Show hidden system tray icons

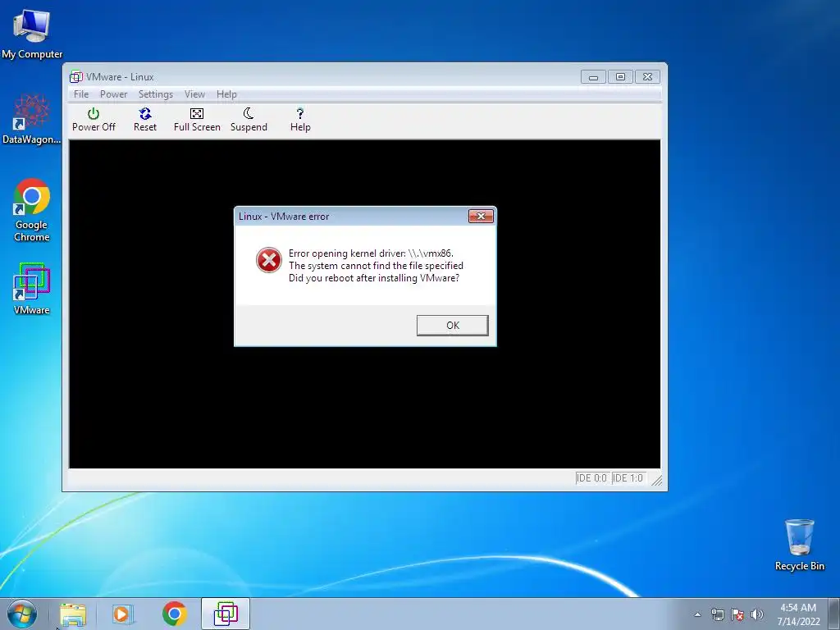click(x=697, y=614)
